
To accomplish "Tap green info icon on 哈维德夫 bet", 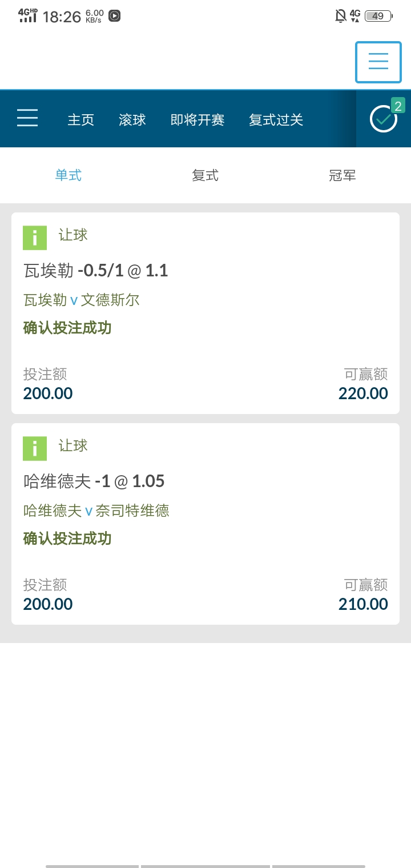I will [35, 449].
